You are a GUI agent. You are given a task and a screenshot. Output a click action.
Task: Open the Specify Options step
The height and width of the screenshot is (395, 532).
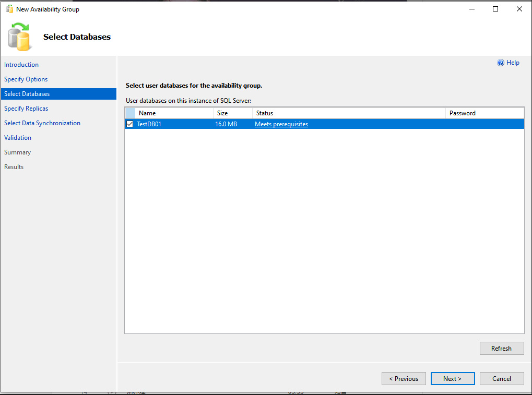click(x=26, y=79)
